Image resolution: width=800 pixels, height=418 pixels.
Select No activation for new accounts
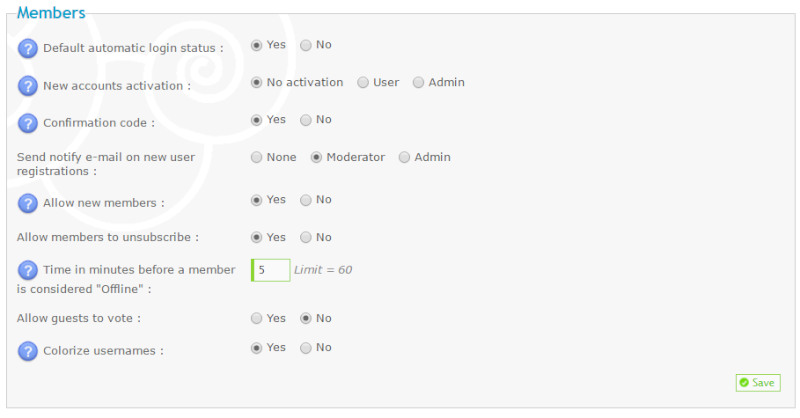[x=256, y=83]
